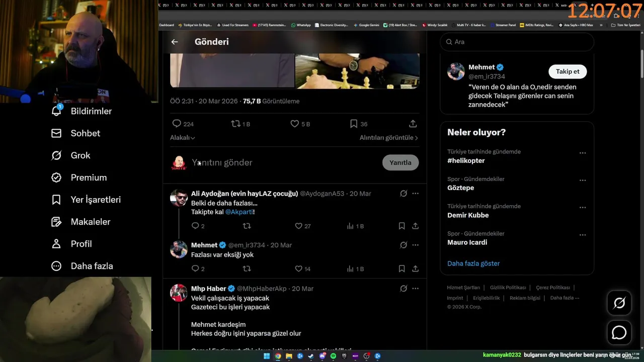Viewport: 644px width, 362px height.
Task: Open options for Göztepe trend
Action: pos(583,180)
